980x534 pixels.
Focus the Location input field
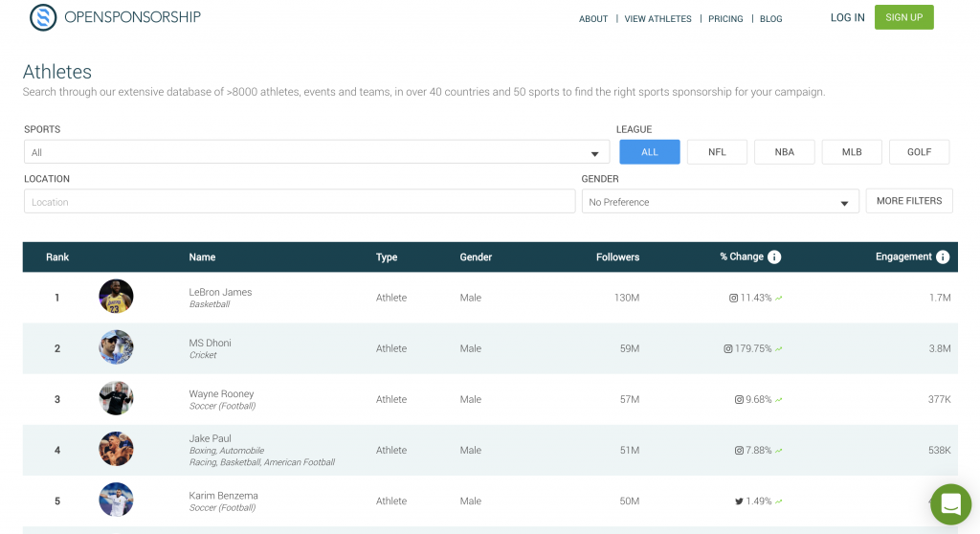(300, 201)
